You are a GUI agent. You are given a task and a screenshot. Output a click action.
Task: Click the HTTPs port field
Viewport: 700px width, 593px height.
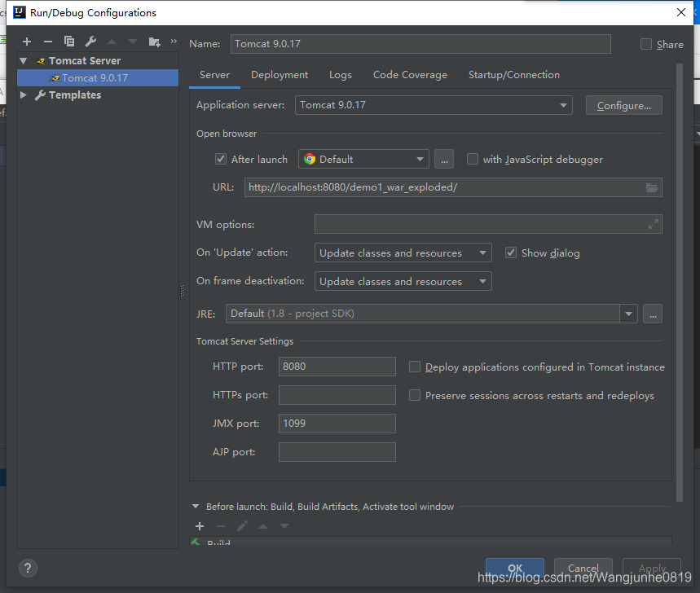(x=337, y=395)
